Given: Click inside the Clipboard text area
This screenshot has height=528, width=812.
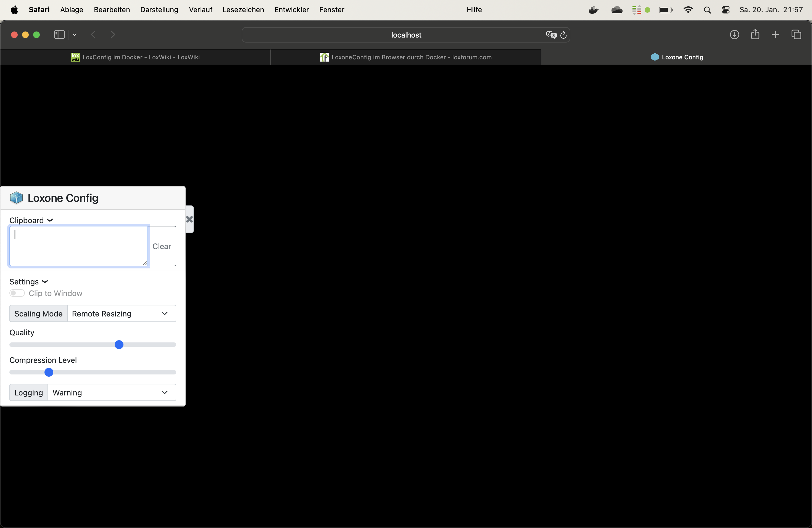Looking at the screenshot, I should (x=78, y=246).
